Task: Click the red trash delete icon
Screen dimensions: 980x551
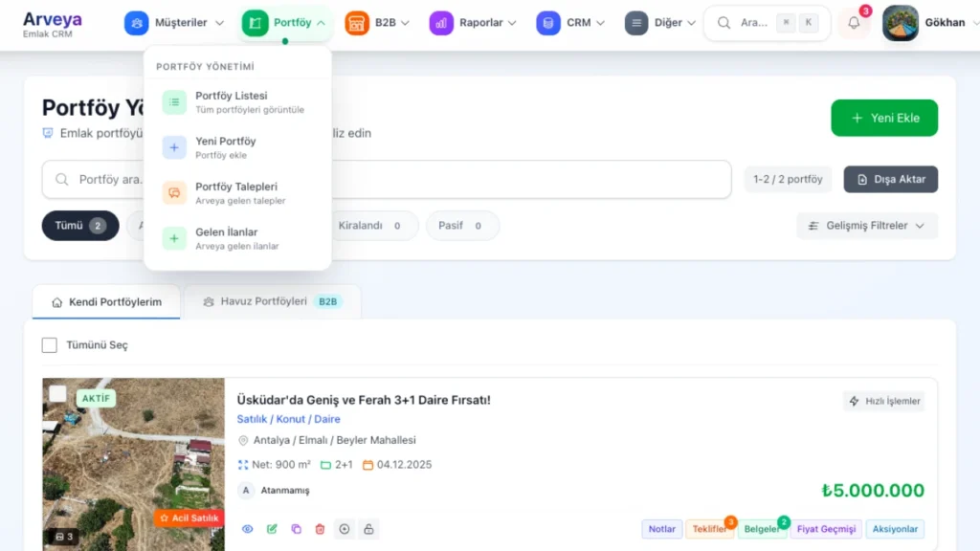Action: click(x=320, y=529)
